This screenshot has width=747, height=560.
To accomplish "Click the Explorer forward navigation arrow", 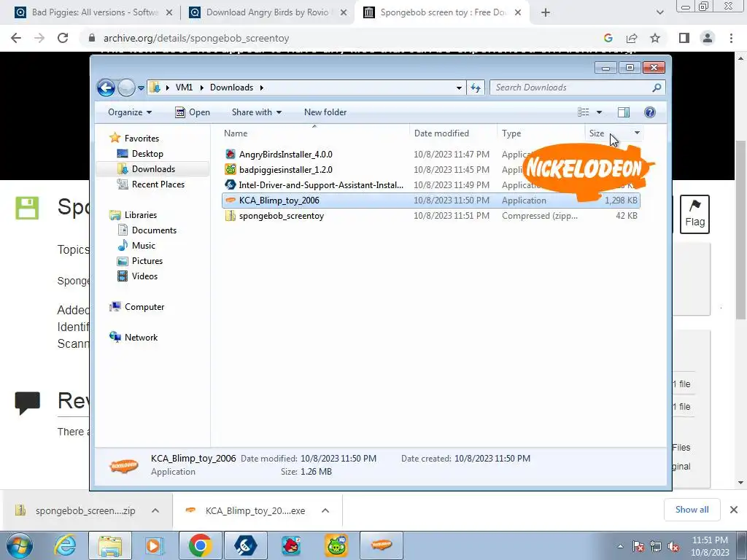I will (126, 87).
